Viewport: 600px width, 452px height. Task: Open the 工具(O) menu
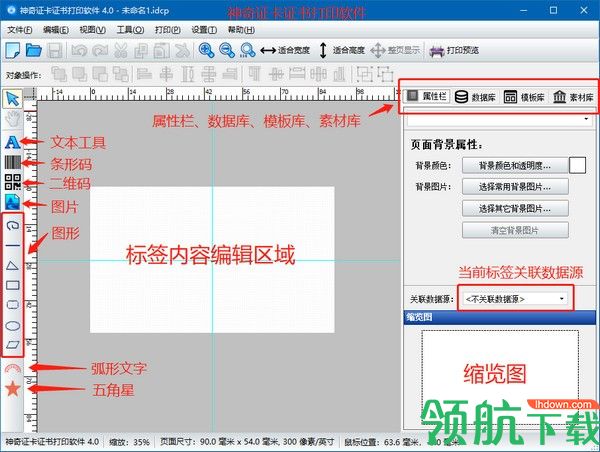(x=130, y=29)
